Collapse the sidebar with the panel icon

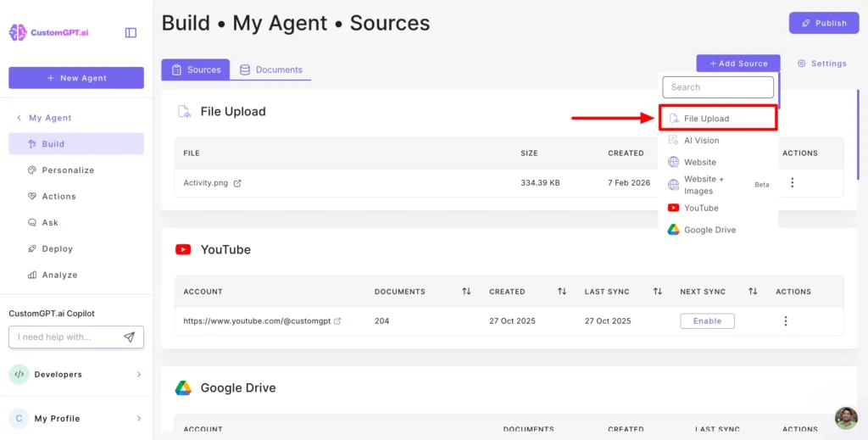click(131, 33)
